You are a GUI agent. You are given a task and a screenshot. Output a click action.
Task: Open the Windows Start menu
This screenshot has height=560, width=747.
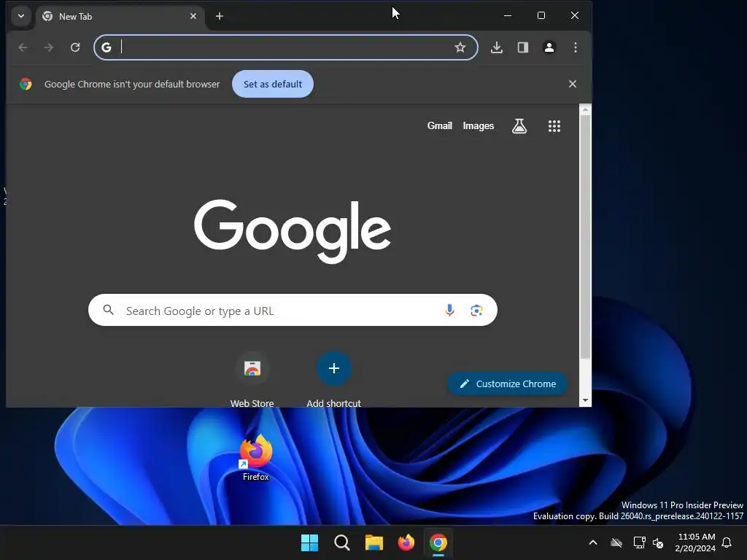[x=309, y=542]
